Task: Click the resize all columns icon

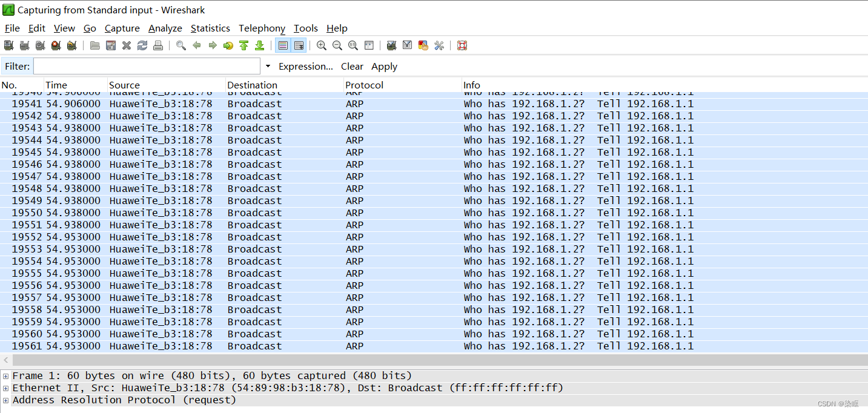Action: (x=369, y=45)
